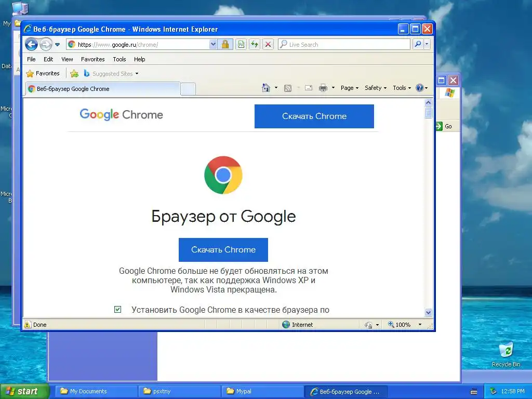This screenshot has width=532, height=399.
Task: Open the File menu
Action: tap(31, 59)
